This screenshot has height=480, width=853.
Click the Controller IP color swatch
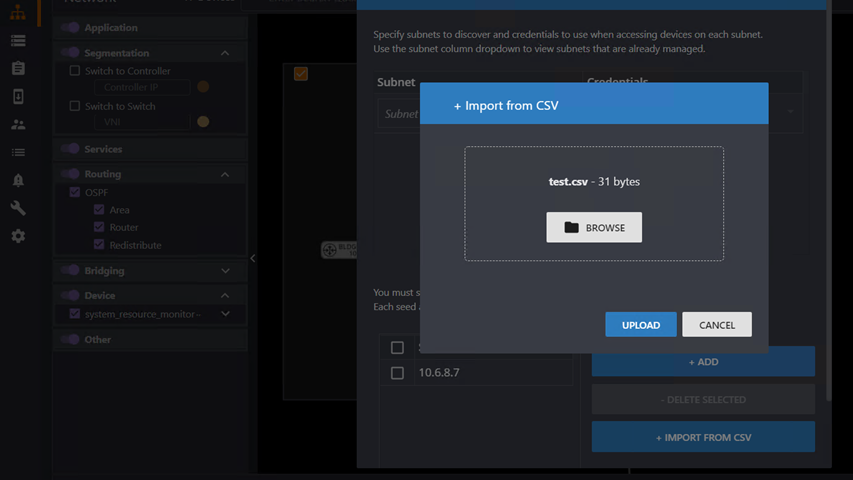click(x=203, y=87)
